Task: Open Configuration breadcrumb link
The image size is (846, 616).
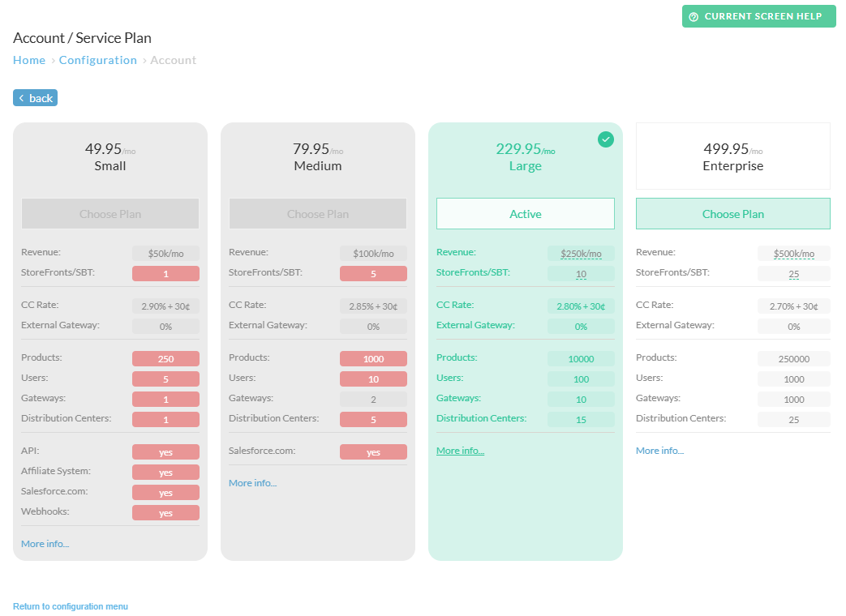Action: click(x=97, y=60)
